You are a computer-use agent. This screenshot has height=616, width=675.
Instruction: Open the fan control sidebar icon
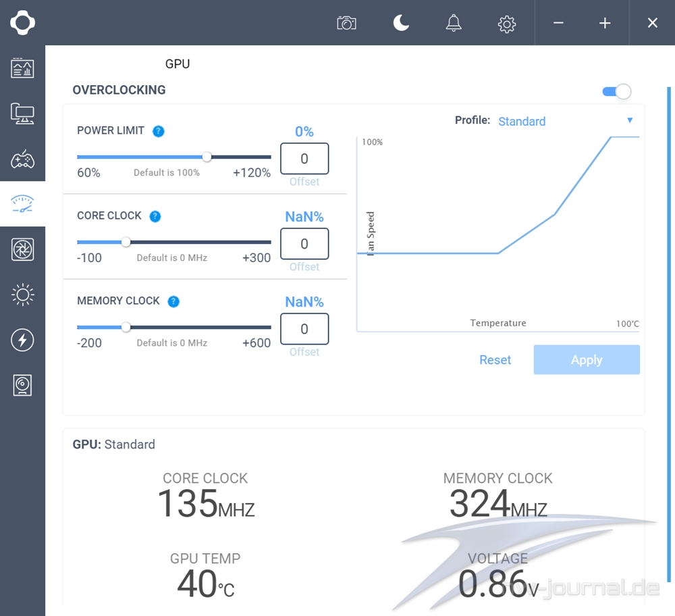pyautogui.click(x=22, y=249)
